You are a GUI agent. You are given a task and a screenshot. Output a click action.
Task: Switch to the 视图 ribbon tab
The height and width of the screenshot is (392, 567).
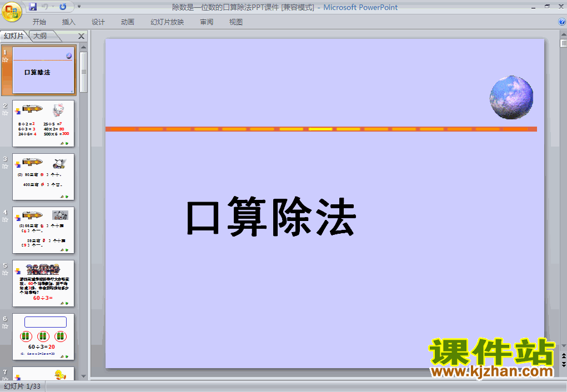pyautogui.click(x=236, y=22)
